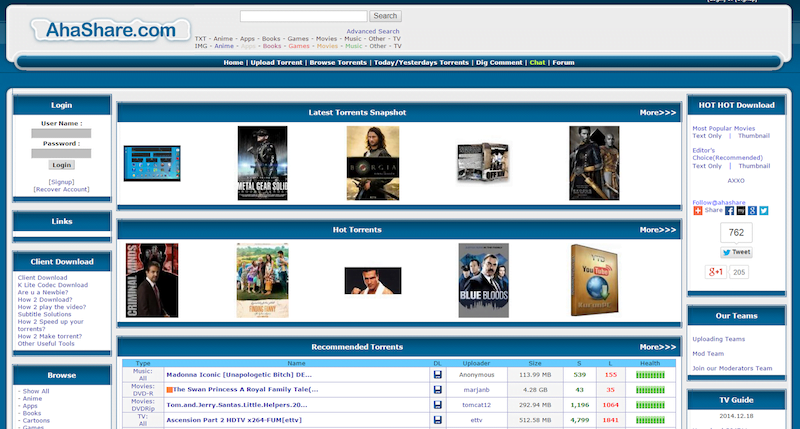Click the Login button
800x429 pixels.
tap(61, 165)
